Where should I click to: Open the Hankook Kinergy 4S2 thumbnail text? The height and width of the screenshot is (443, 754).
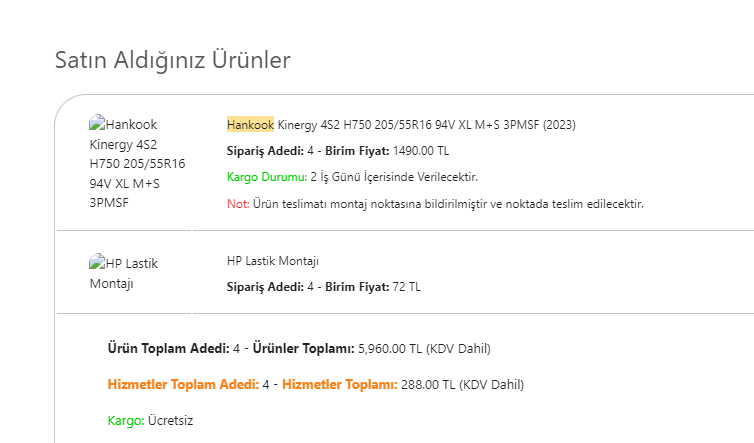click(x=137, y=163)
